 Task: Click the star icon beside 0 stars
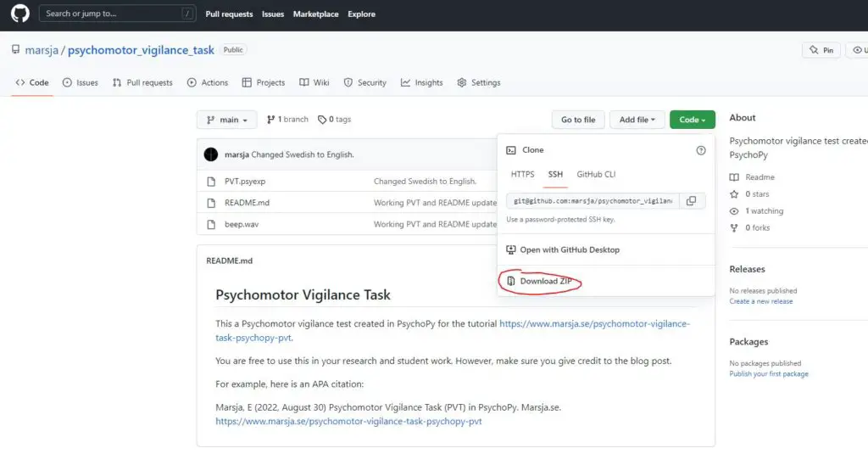point(734,194)
